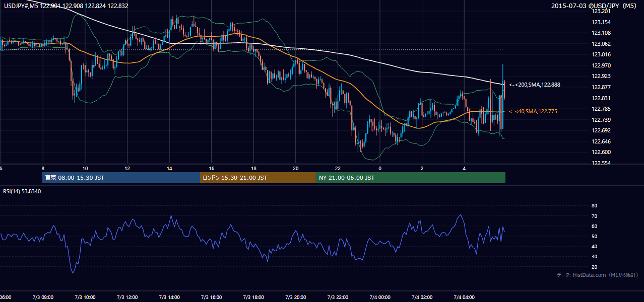Click the hour 2 label under price chart
644x302 pixels.
pos(422,168)
